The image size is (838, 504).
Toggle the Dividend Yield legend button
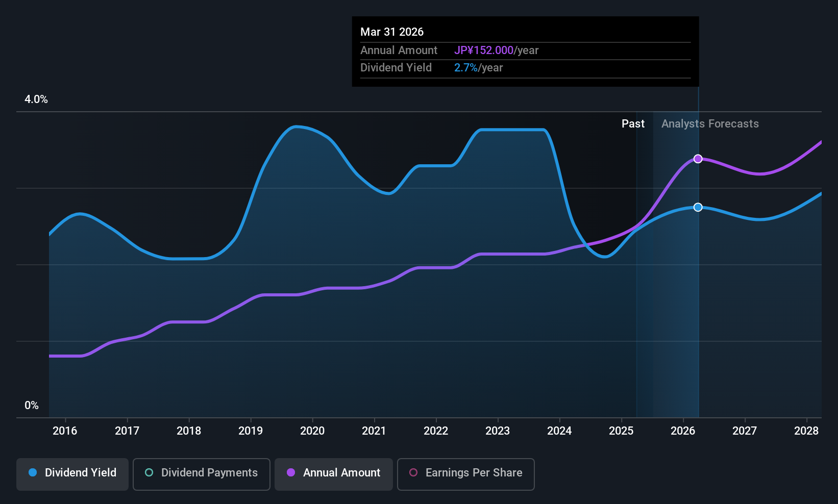tap(72, 474)
